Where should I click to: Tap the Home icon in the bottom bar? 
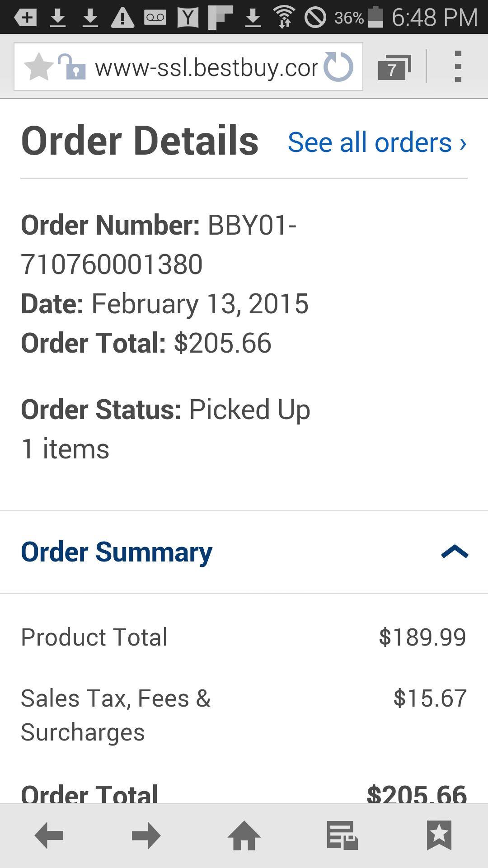coord(244,835)
